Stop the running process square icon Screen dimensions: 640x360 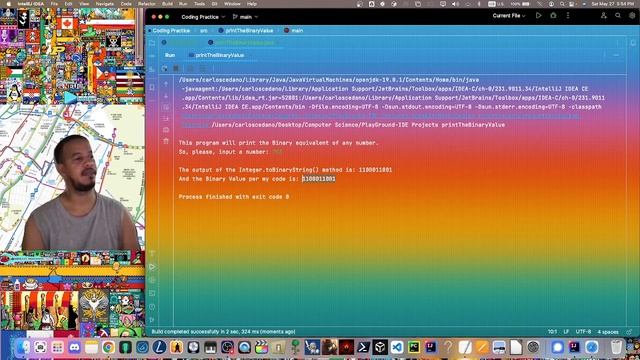176,69
